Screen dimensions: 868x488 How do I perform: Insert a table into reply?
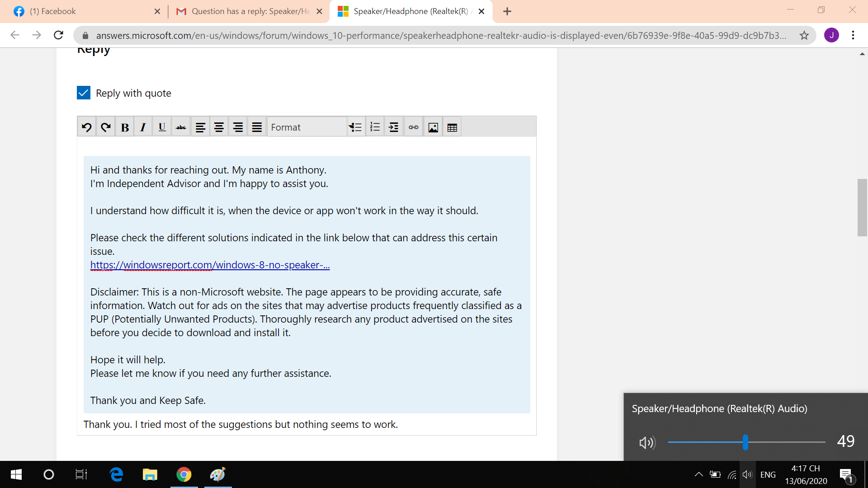452,127
